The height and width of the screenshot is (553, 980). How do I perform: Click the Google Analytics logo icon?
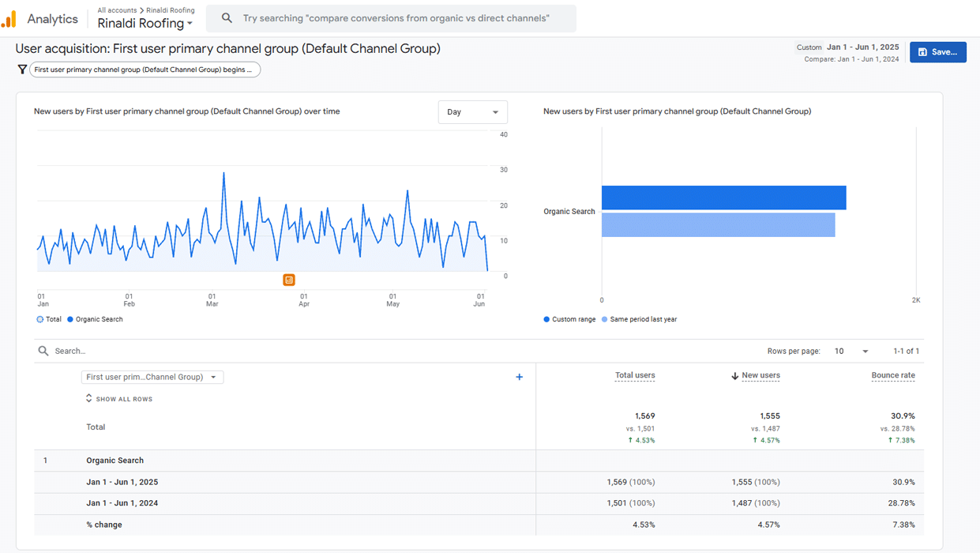pos(9,19)
